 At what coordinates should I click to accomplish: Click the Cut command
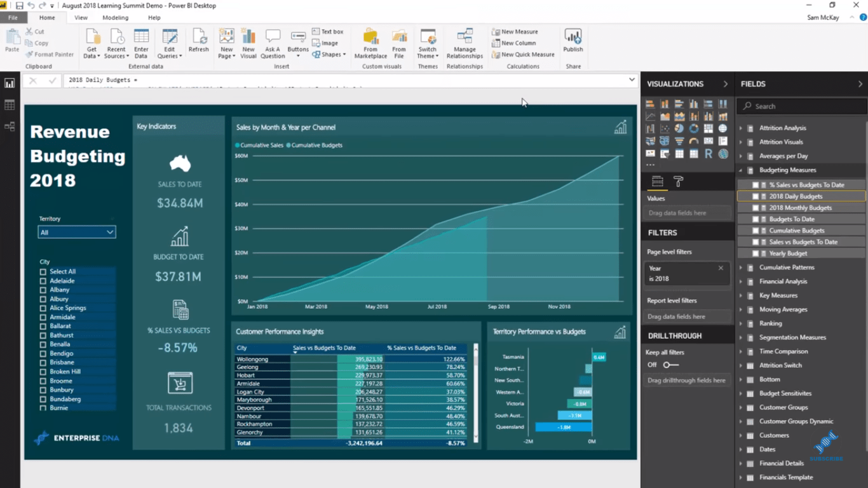point(35,32)
